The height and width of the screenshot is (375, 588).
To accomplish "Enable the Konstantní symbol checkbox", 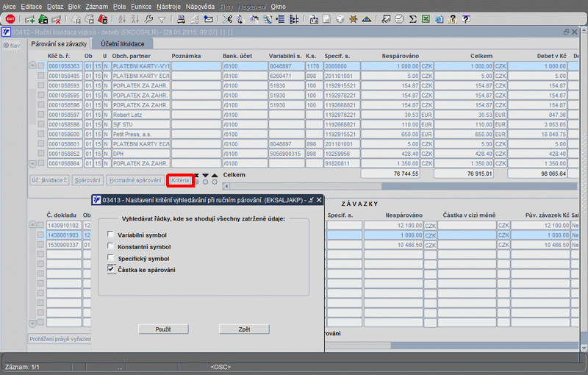I will (x=110, y=246).
